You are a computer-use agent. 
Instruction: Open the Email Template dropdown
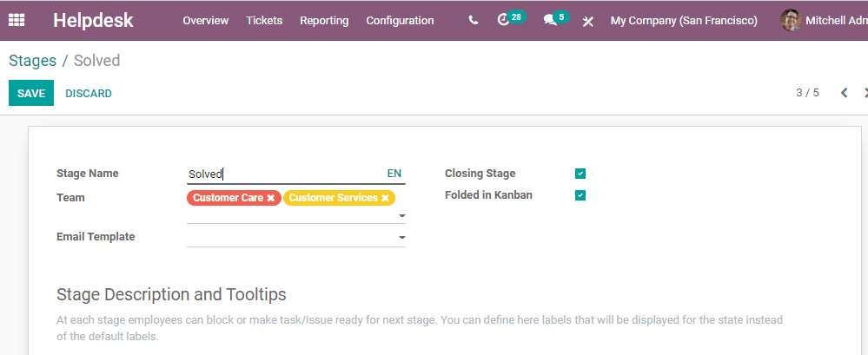click(296, 237)
